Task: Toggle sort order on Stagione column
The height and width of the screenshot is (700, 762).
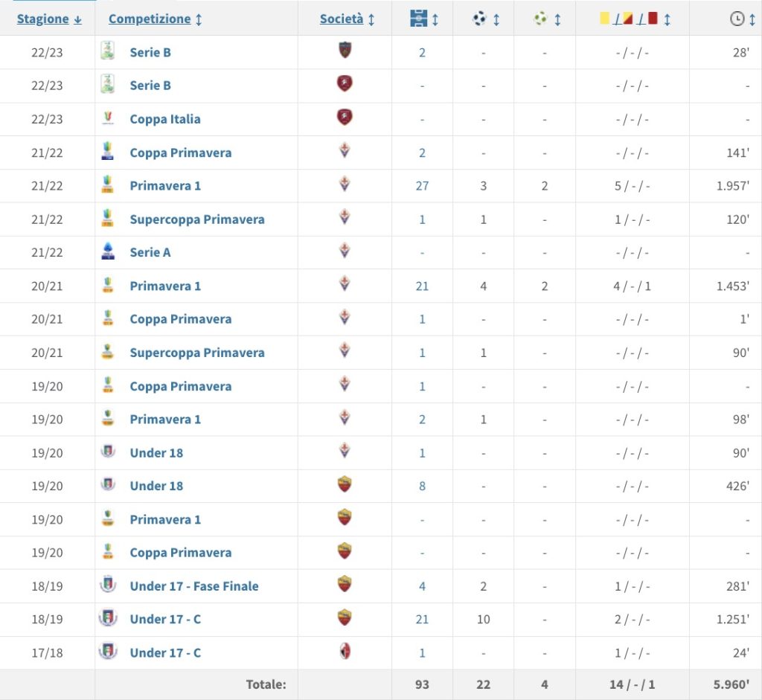Action: point(49,19)
